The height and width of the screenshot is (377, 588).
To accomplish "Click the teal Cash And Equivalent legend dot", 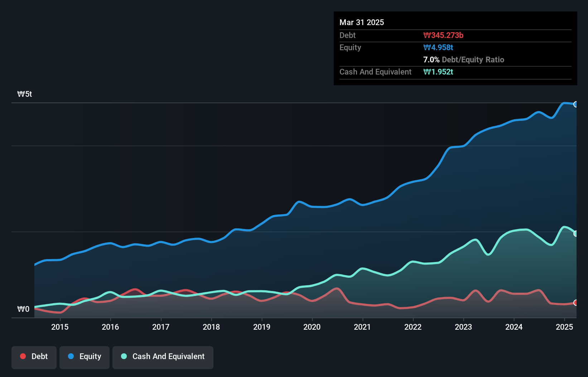I will (x=123, y=356).
